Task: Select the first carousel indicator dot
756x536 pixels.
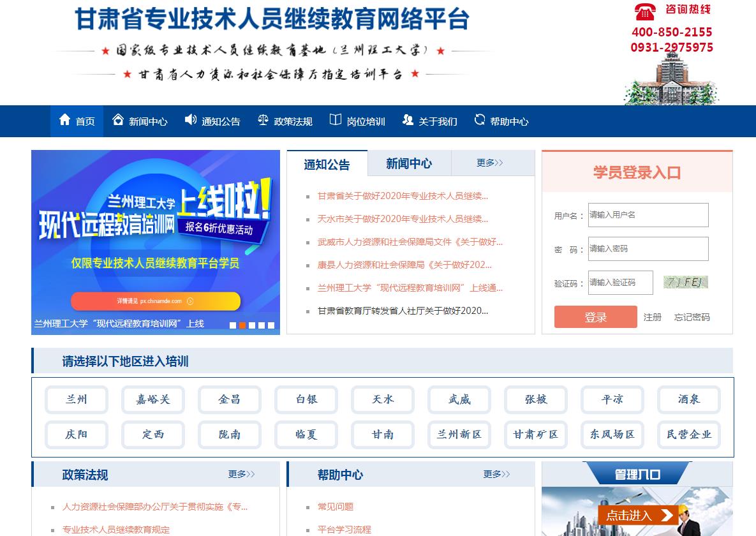Action: pos(233,325)
